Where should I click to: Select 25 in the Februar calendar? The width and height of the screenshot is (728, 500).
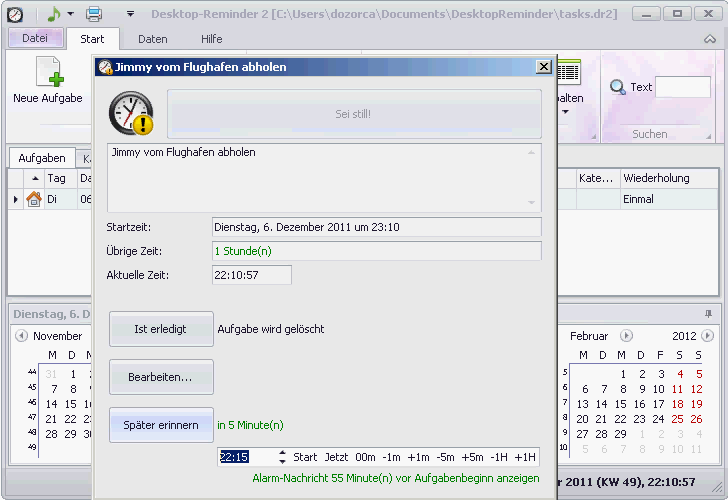coord(677,419)
